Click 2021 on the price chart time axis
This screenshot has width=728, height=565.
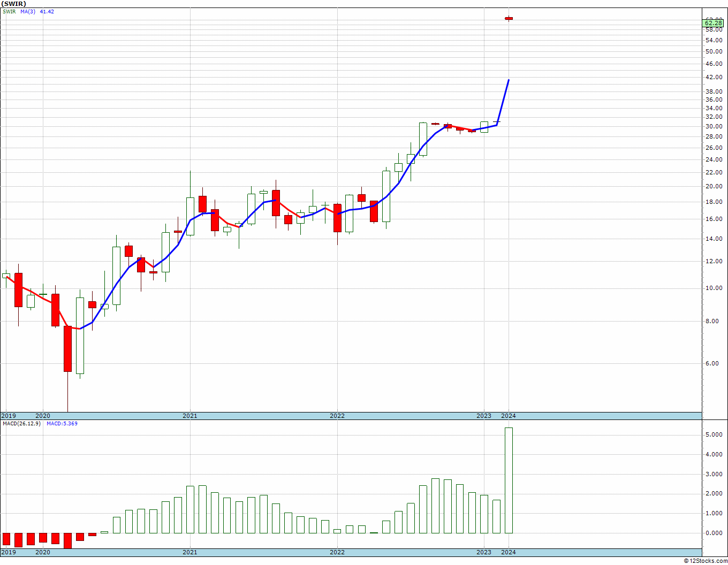point(190,416)
